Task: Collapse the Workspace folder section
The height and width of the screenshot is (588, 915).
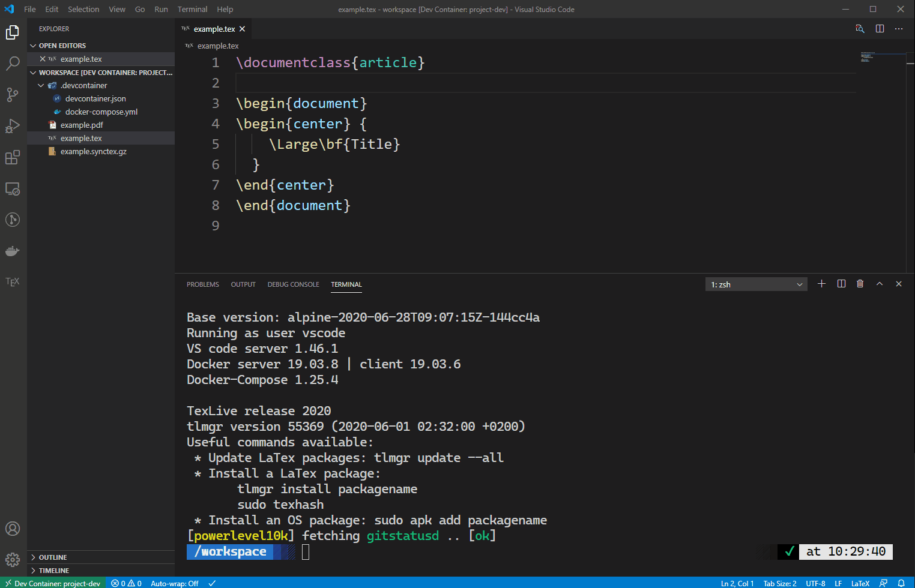Action: [101, 73]
